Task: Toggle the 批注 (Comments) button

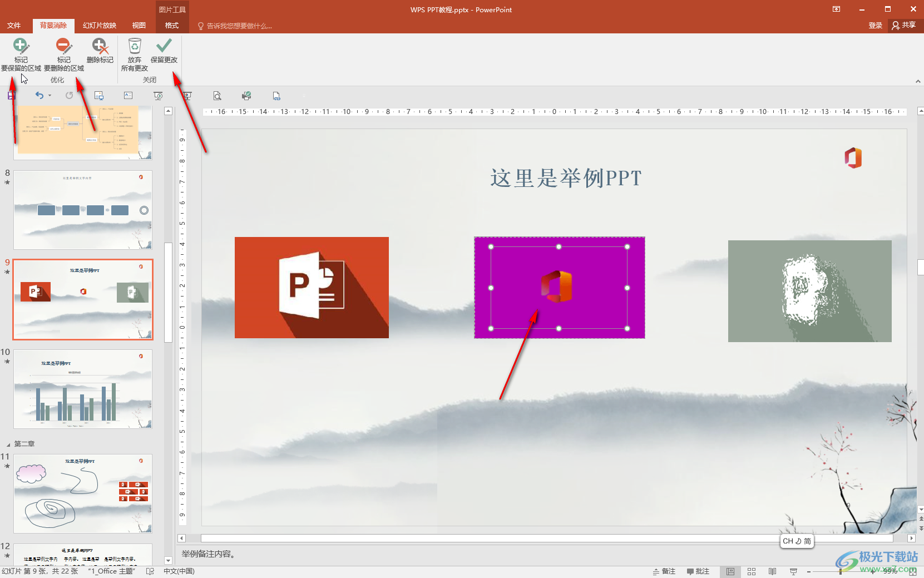Action: pyautogui.click(x=698, y=571)
